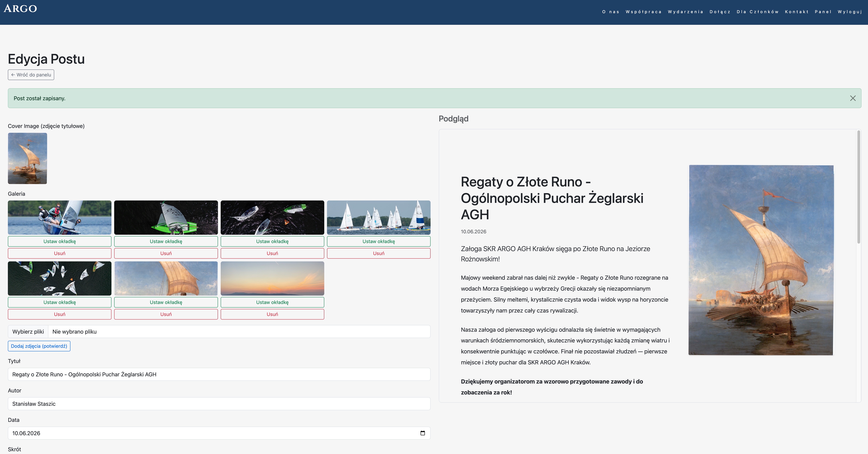868x454 pixels.
Task: Select the gallery photo of sailors leaning on a boat
Action: 60,218
